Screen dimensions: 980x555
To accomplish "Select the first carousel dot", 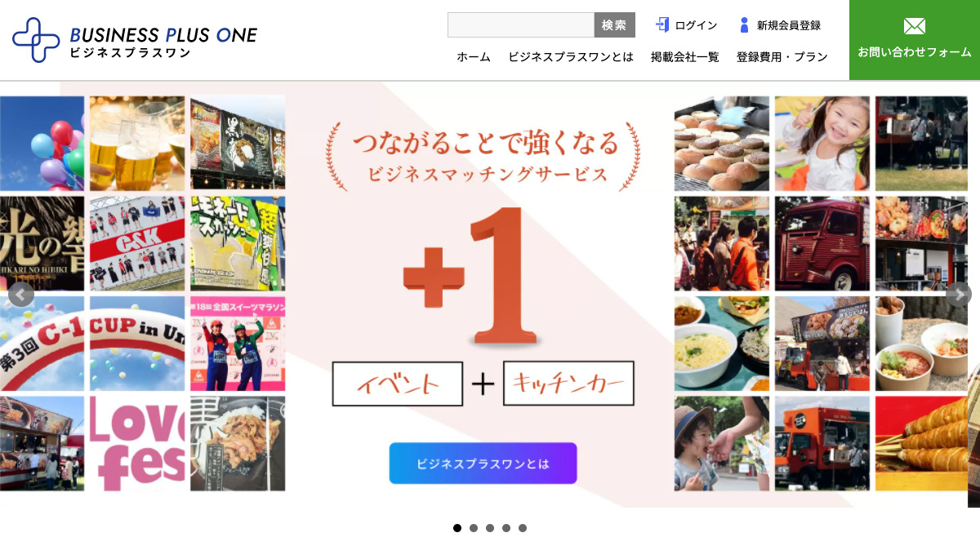I will click(457, 528).
